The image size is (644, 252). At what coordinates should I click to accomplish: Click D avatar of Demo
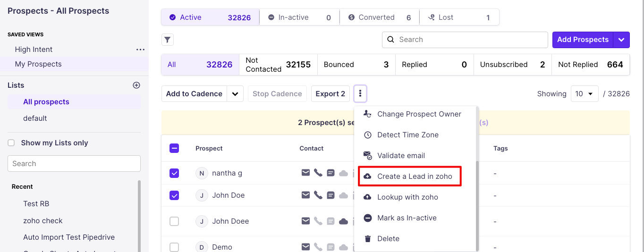[x=202, y=247]
